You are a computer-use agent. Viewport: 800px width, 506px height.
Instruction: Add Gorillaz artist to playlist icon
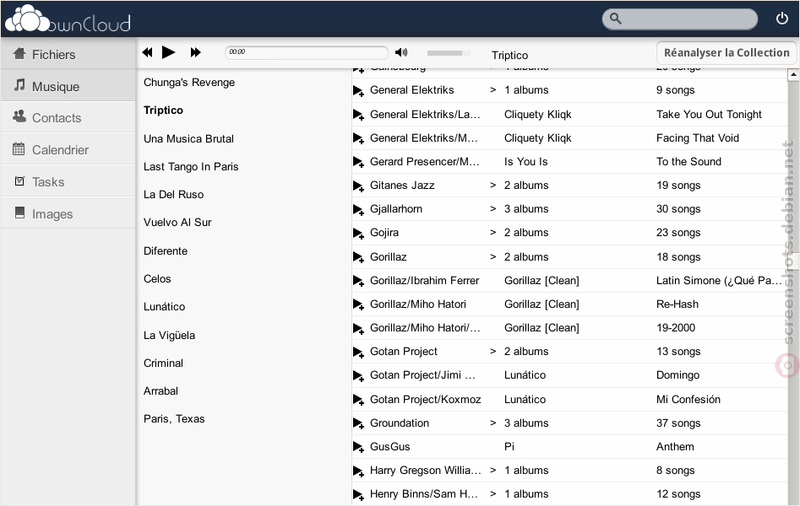(x=359, y=257)
